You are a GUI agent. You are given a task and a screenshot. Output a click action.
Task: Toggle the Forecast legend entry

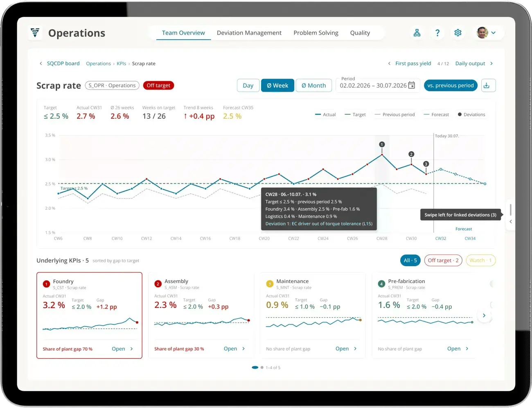point(436,115)
